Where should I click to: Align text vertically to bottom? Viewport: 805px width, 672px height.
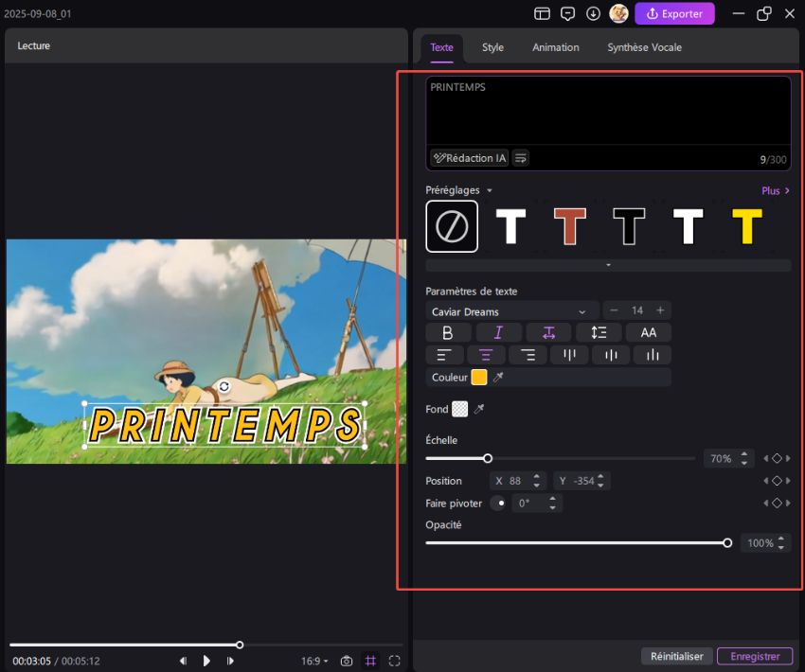click(x=653, y=355)
